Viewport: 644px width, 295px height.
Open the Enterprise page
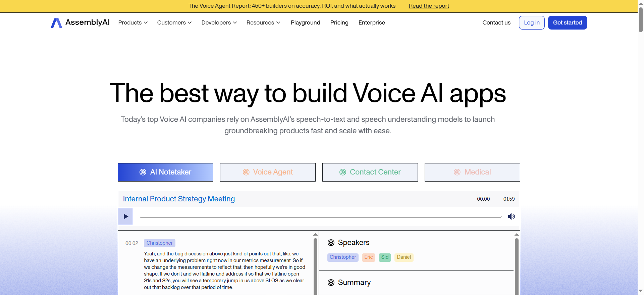pyautogui.click(x=372, y=22)
